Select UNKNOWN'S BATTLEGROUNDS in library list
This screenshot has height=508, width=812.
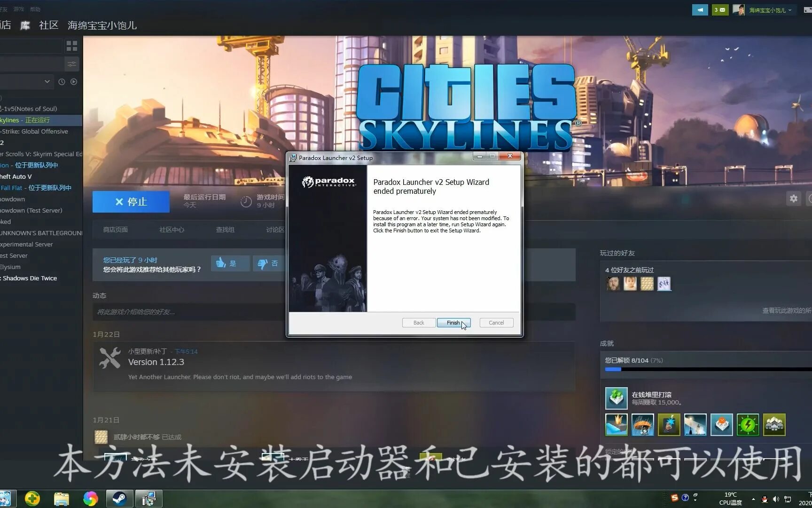(41, 233)
